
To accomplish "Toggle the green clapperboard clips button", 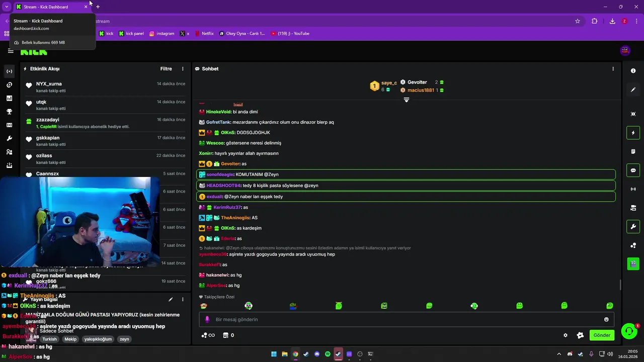I will coord(633,263).
